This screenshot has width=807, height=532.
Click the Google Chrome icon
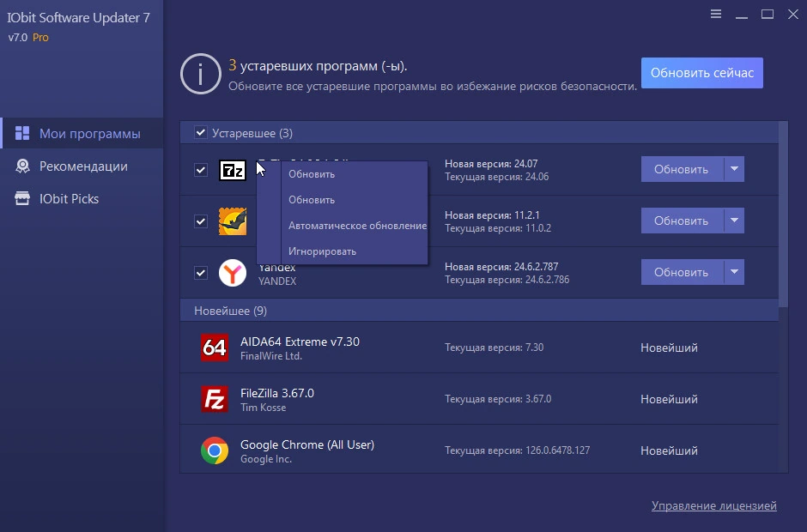[x=215, y=450]
